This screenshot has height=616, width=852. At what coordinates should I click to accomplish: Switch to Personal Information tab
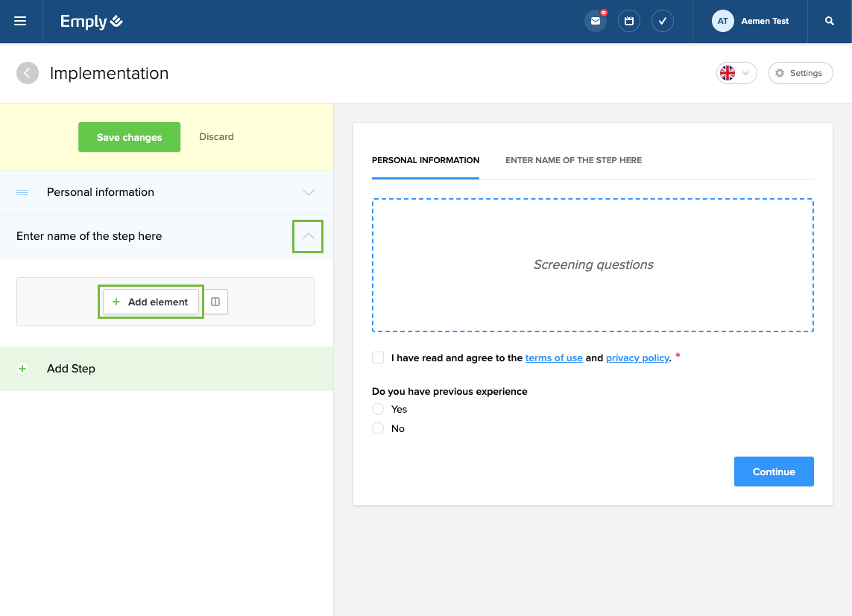click(425, 160)
